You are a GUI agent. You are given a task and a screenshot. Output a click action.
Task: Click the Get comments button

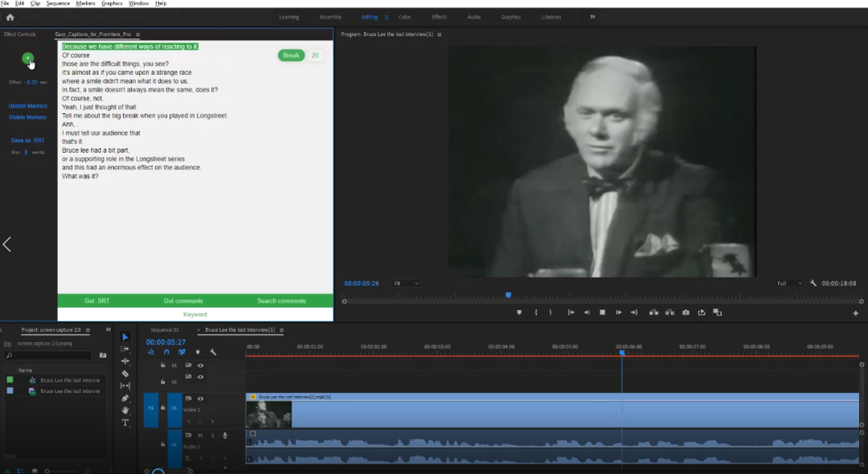183,301
